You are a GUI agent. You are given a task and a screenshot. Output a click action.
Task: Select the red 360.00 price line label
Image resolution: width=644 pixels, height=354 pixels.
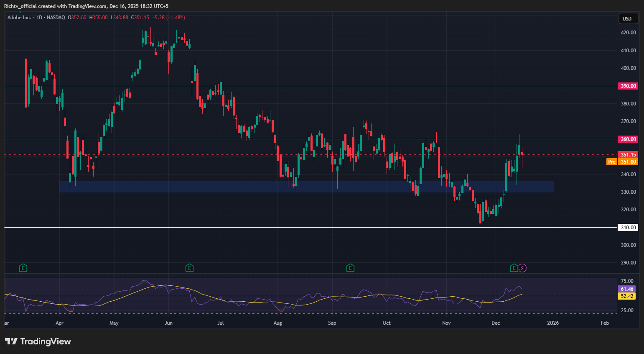pyautogui.click(x=628, y=139)
